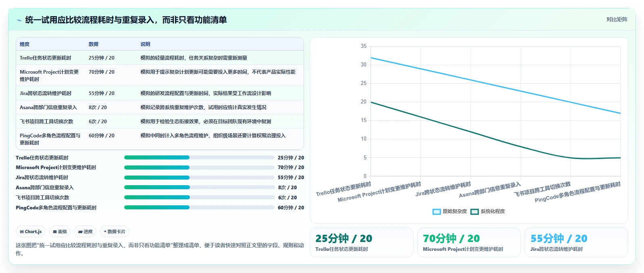Select the 说明 column header
The image size is (644, 273).
(145, 44)
